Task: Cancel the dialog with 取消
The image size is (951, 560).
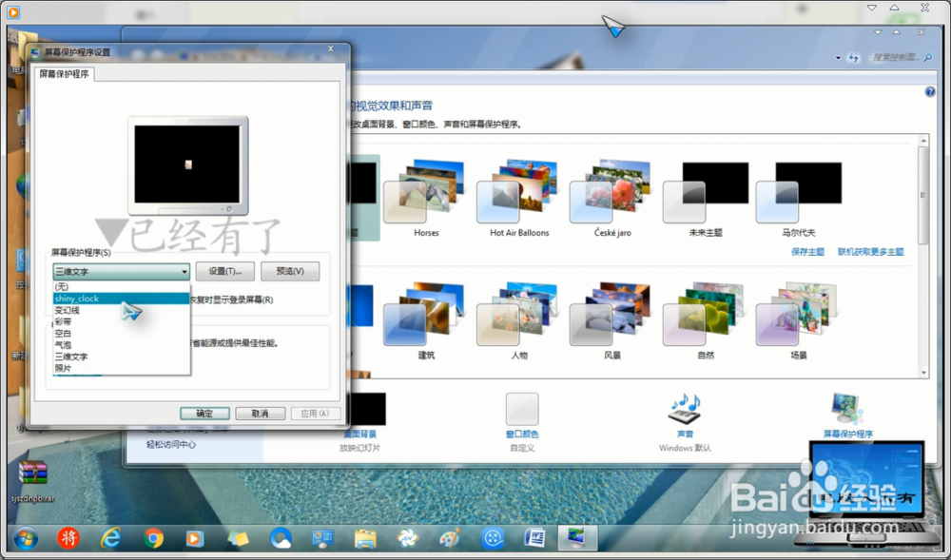Action: [x=261, y=414]
